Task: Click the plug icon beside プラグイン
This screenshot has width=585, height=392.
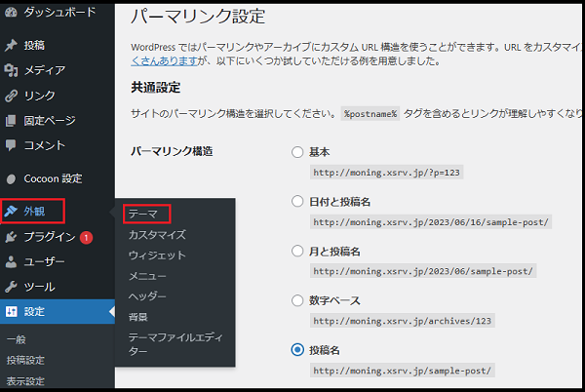Action: pos(11,237)
